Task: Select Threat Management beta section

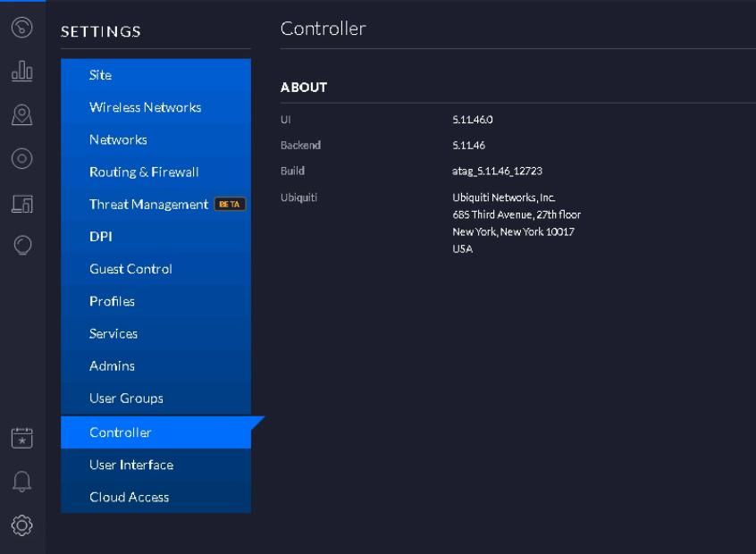Action: coord(148,204)
